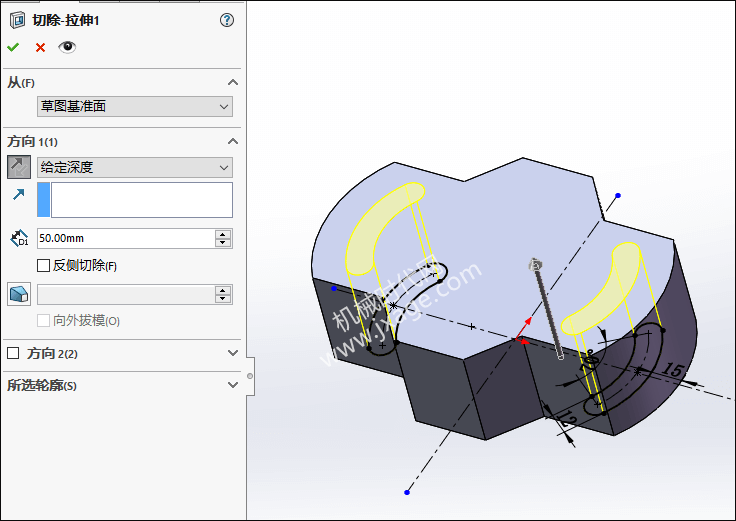Click the draft angle input field
The height and width of the screenshot is (521, 736).
[x=126, y=295]
